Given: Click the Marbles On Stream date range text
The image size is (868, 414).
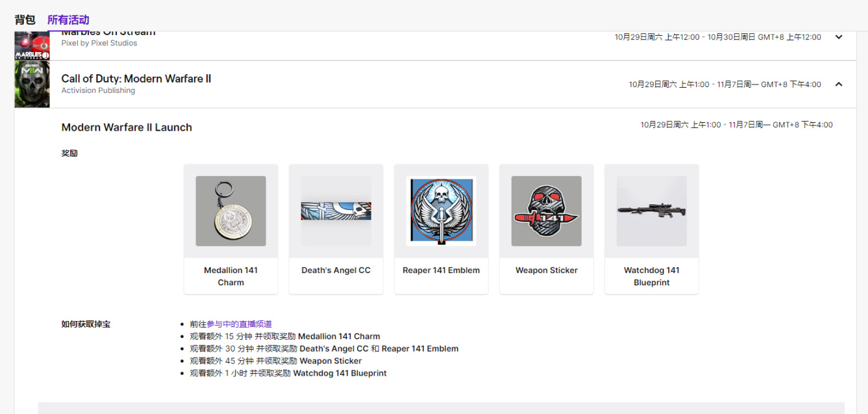Looking at the screenshot, I should [x=718, y=38].
